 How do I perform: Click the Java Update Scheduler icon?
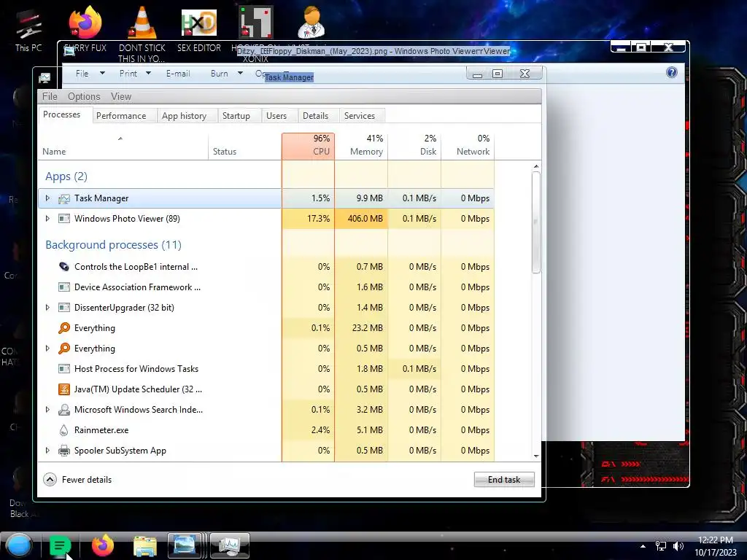pyautogui.click(x=64, y=389)
